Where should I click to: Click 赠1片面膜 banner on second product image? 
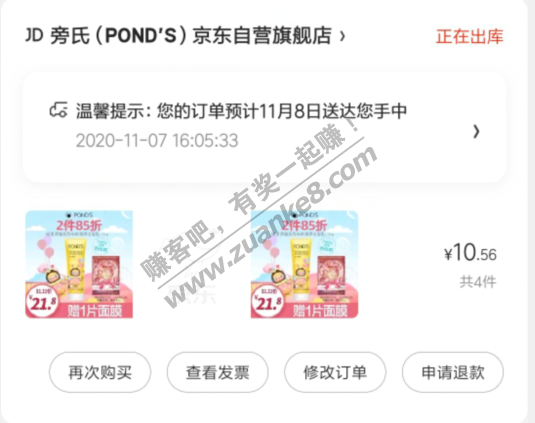click(x=320, y=311)
